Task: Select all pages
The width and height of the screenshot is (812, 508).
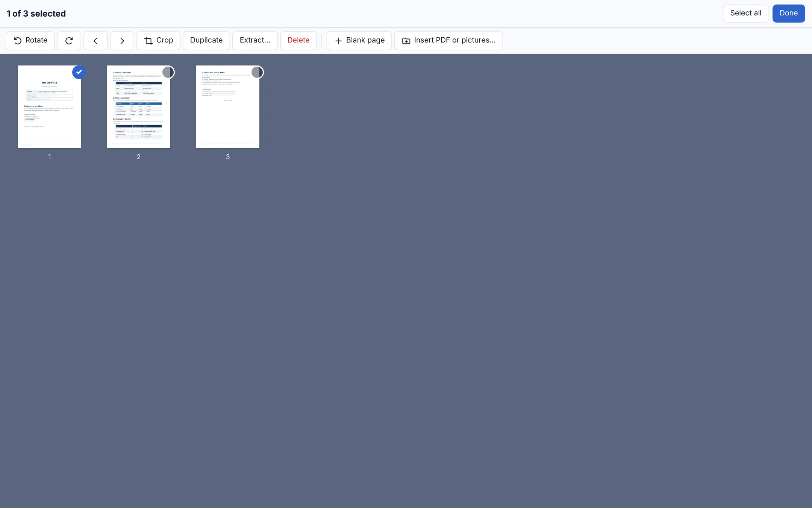Action: click(x=746, y=13)
